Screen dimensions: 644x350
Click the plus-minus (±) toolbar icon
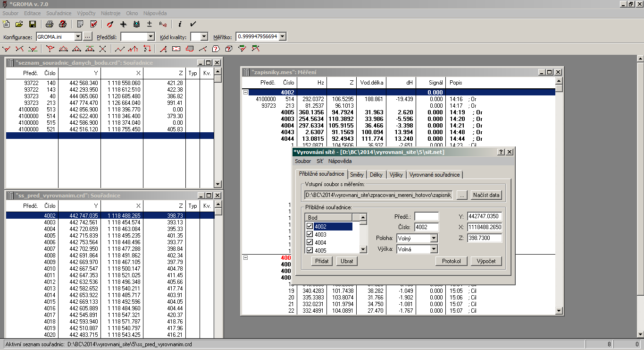(150, 24)
